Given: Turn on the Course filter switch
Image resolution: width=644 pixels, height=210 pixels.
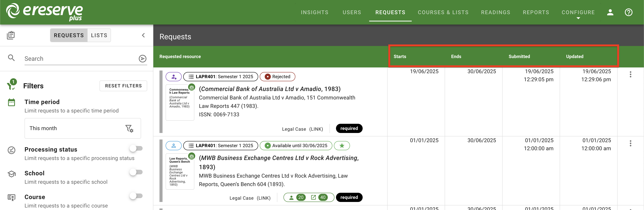Looking at the screenshot, I should 136,196.
